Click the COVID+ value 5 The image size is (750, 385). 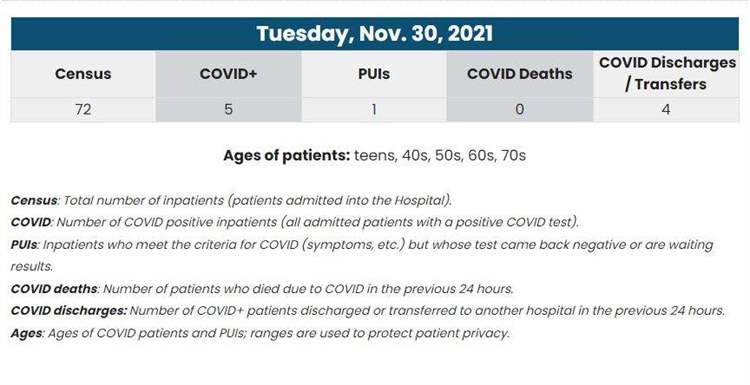228,110
